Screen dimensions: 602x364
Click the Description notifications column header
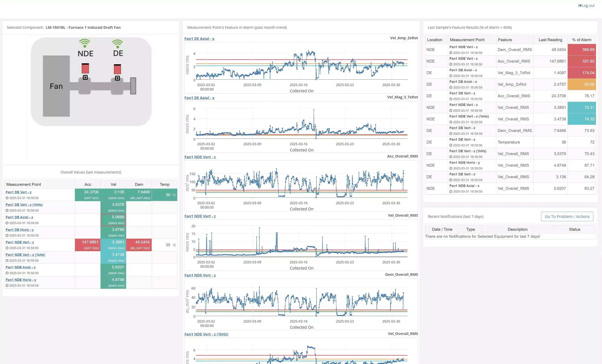coord(517,229)
